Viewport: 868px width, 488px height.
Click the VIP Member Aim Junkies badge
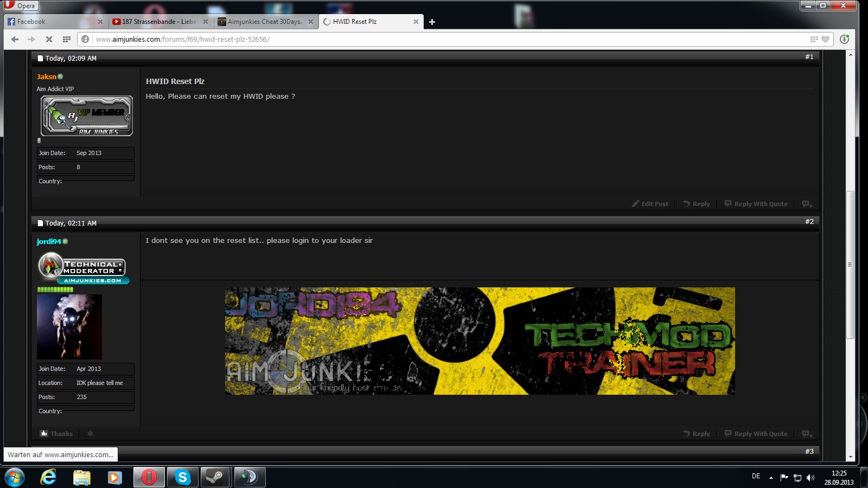(87, 115)
